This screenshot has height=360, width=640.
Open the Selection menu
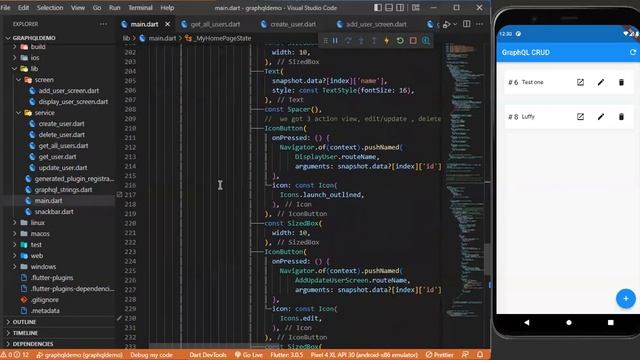click(50, 7)
